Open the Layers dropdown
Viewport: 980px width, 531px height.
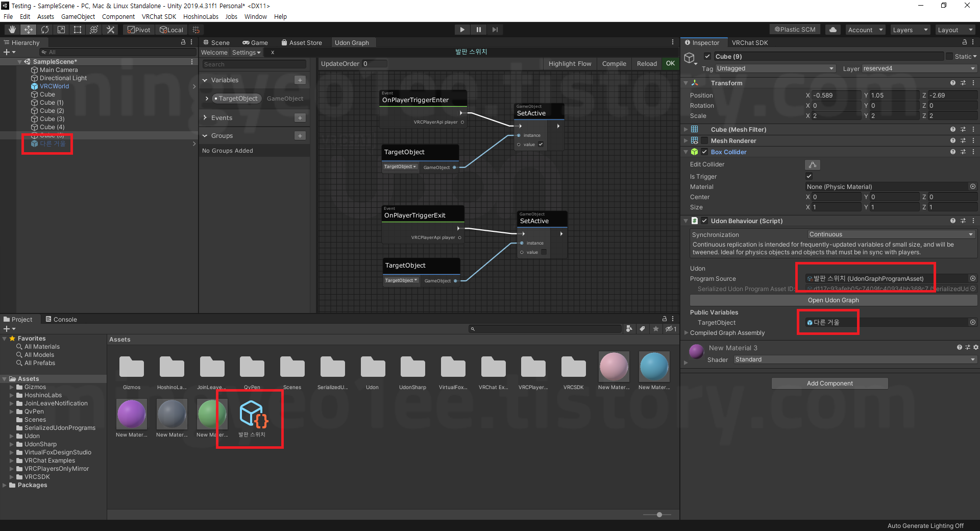(x=910, y=30)
